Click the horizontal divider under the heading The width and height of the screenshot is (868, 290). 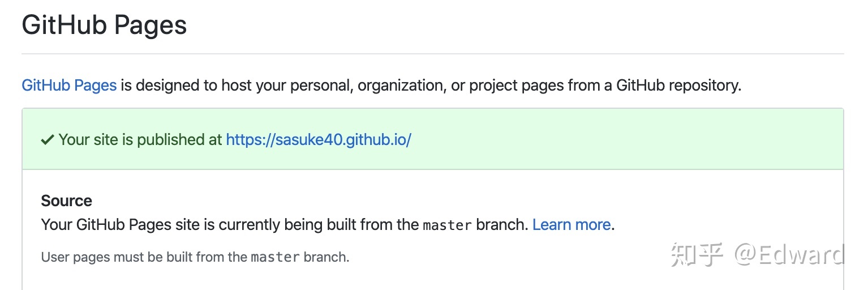coord(433,54)
